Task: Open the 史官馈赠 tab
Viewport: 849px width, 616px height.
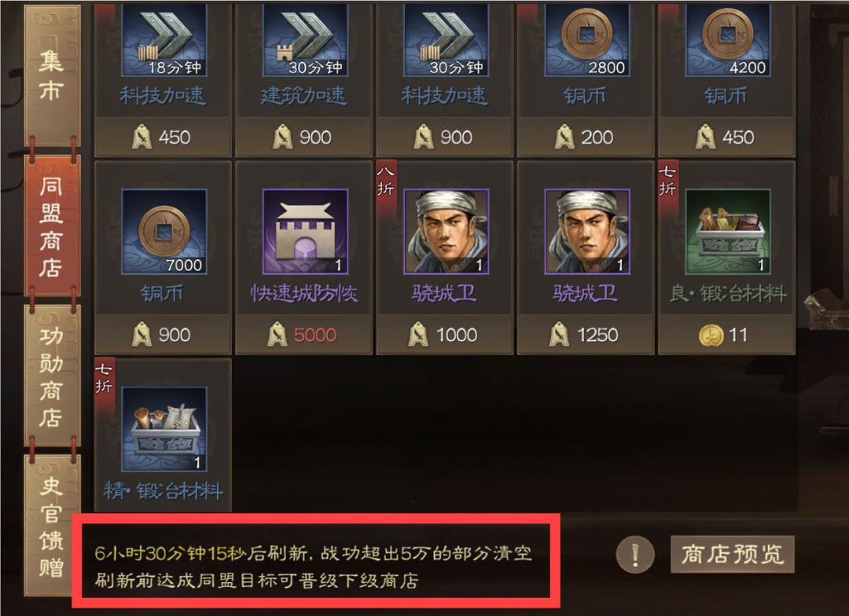Action: click(52, 525)
